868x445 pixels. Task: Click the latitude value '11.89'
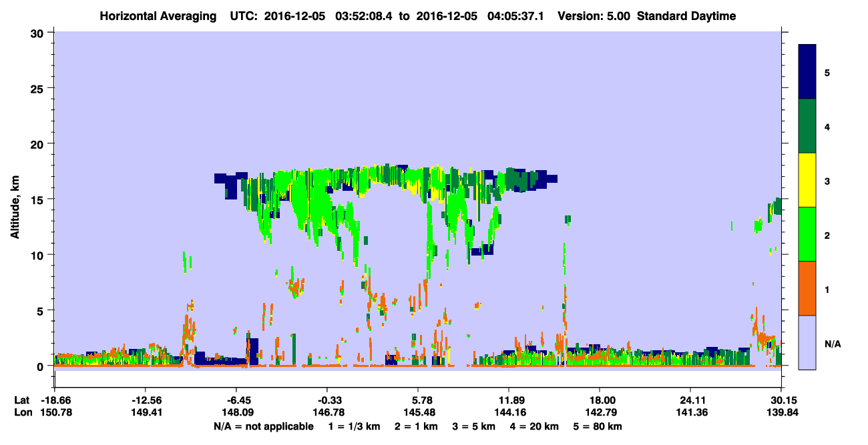click(509, 400)
